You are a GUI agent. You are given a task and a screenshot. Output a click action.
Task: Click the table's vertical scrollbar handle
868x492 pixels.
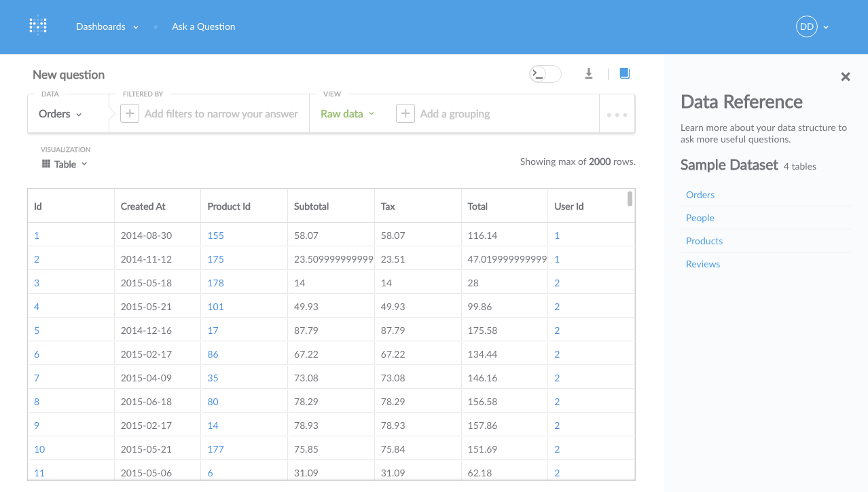pos(630,198)
